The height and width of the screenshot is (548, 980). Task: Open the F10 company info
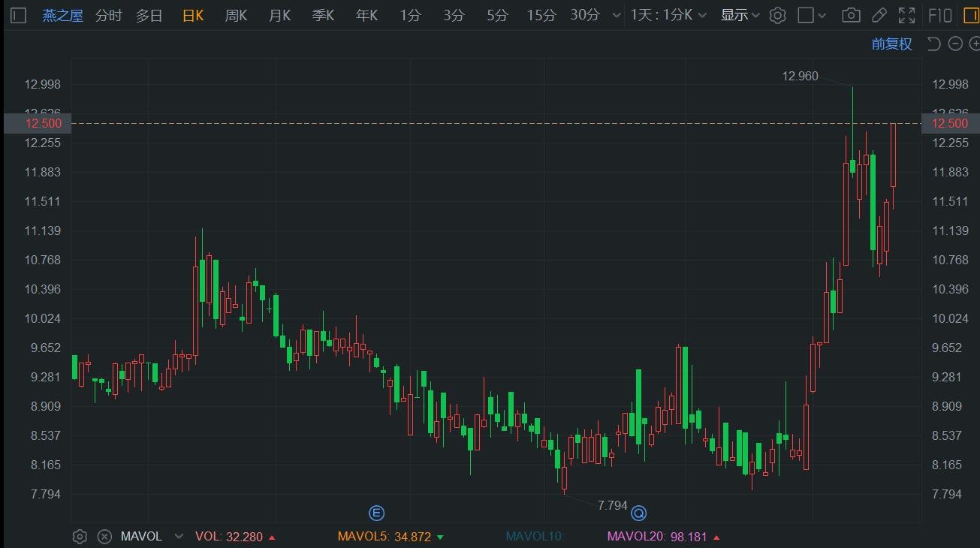coord(940,15)
